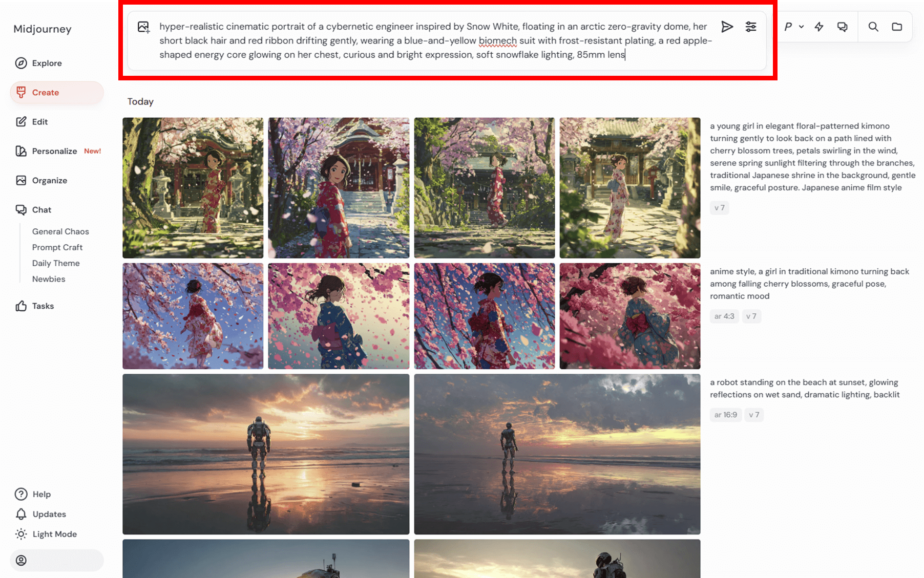Click the Today date heading
The image size is (924, 578).
click(140, 101)
